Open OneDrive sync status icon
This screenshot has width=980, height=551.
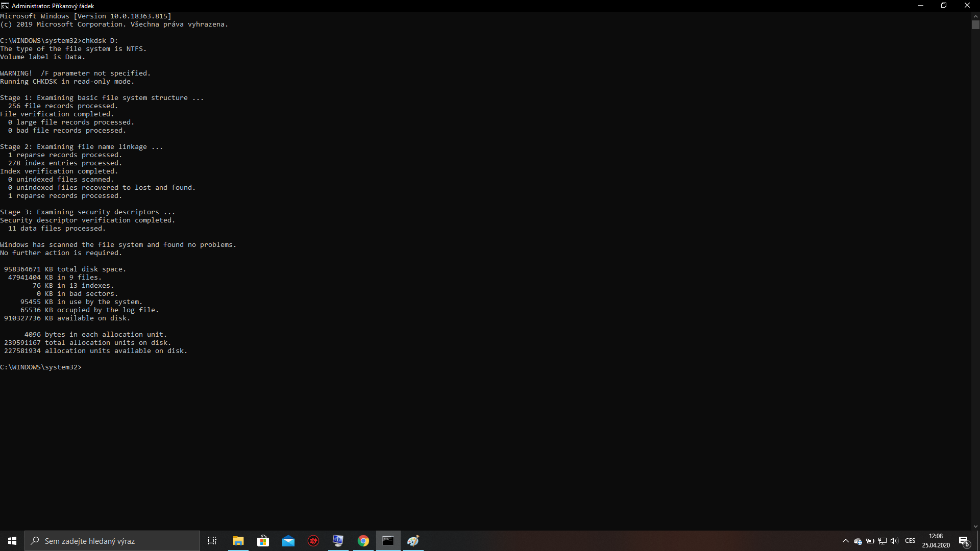pos(858,541)
